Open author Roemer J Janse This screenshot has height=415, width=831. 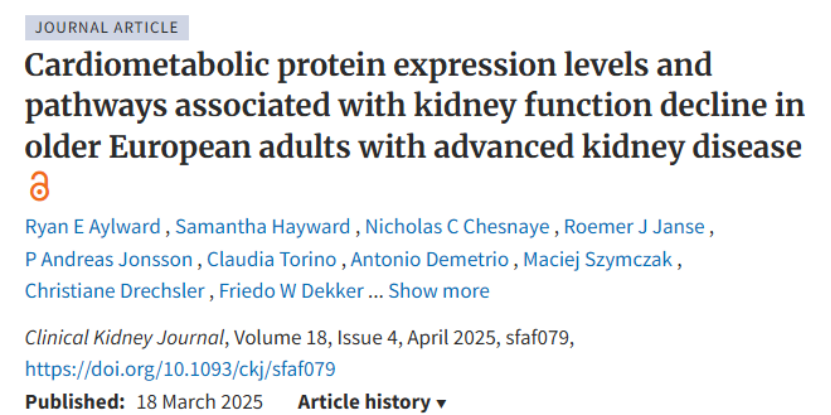pos(634,227)
